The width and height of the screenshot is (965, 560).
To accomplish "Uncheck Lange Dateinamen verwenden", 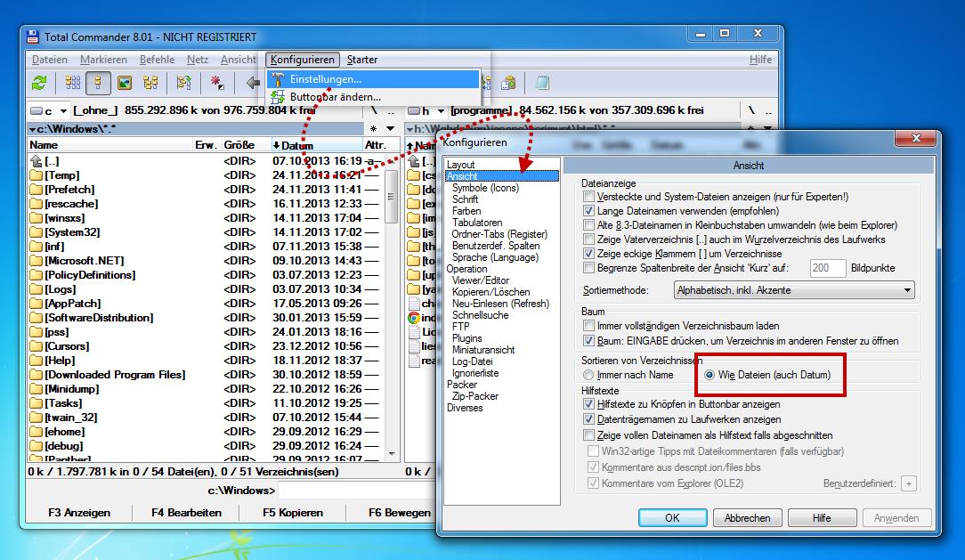I will (588, 211).
